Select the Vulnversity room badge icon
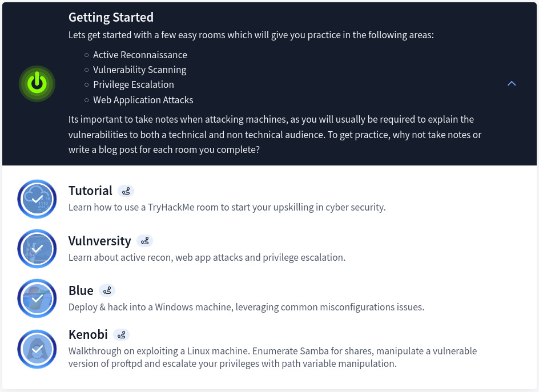This screenshot has width=539, height=392. click(x=37, y=249)
